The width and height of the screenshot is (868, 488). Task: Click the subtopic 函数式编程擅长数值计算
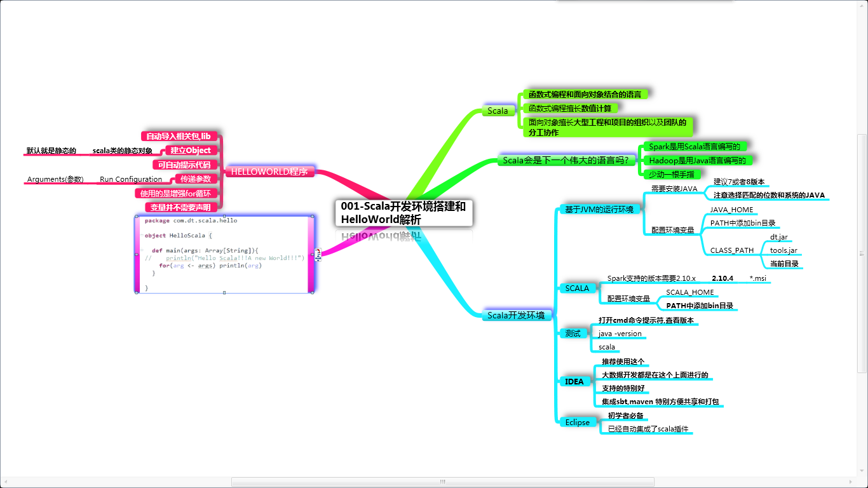(570, 108)
